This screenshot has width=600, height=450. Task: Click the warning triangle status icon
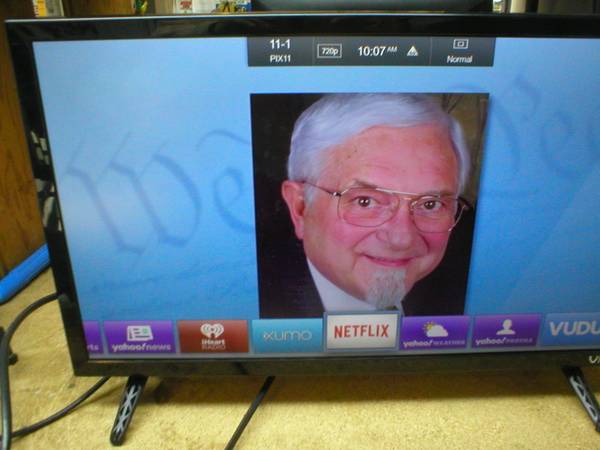point(412,51)
